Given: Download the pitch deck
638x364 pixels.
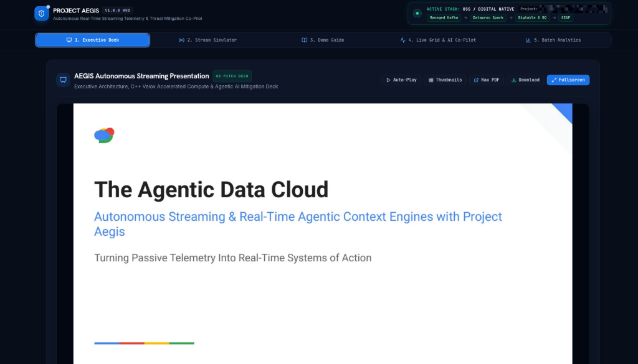Looking at the screenshot, I should pyautogui.click(x=525, y=80).
